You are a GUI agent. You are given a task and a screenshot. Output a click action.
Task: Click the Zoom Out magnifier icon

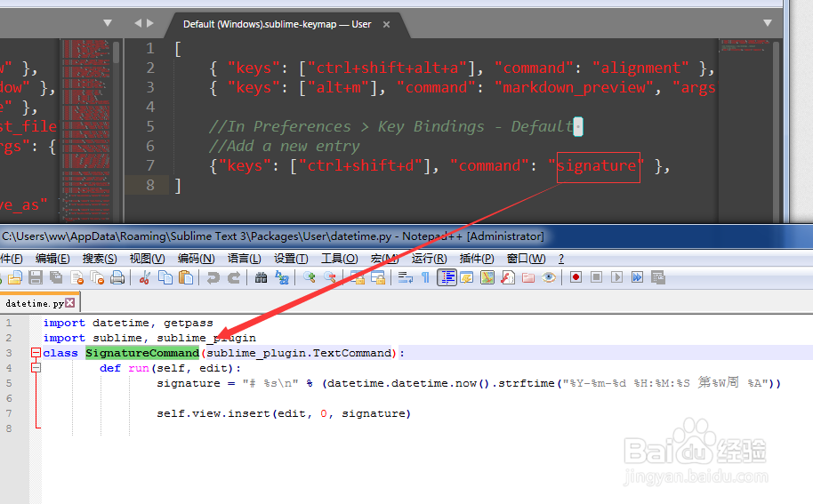[x=330, y=277]
